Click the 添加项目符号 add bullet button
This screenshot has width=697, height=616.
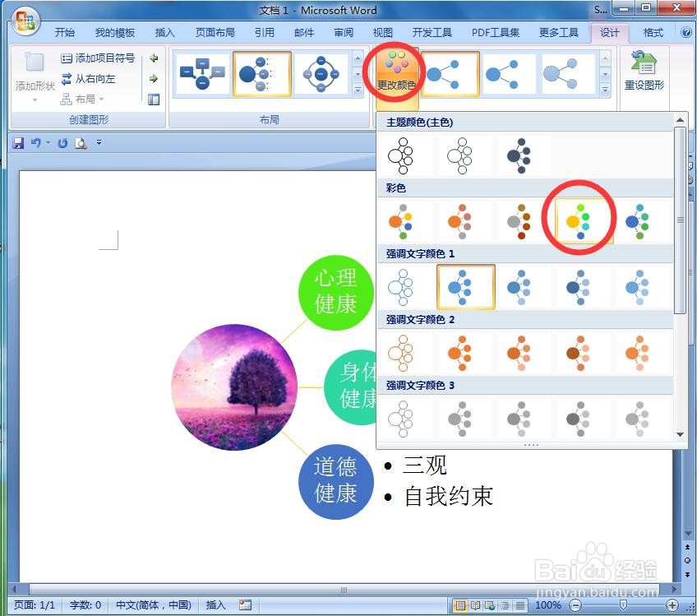(x=98, y=58)
